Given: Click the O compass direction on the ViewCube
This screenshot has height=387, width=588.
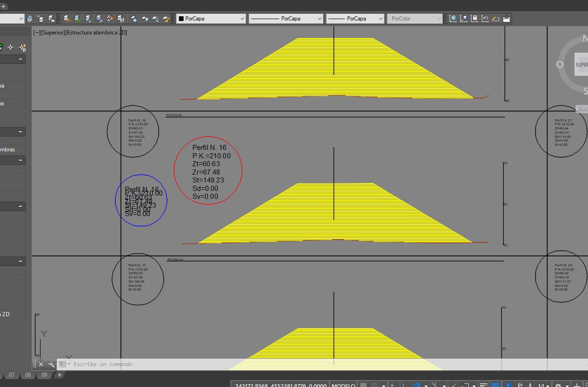Looking at the screenshot, I should [x=560, y=64].
